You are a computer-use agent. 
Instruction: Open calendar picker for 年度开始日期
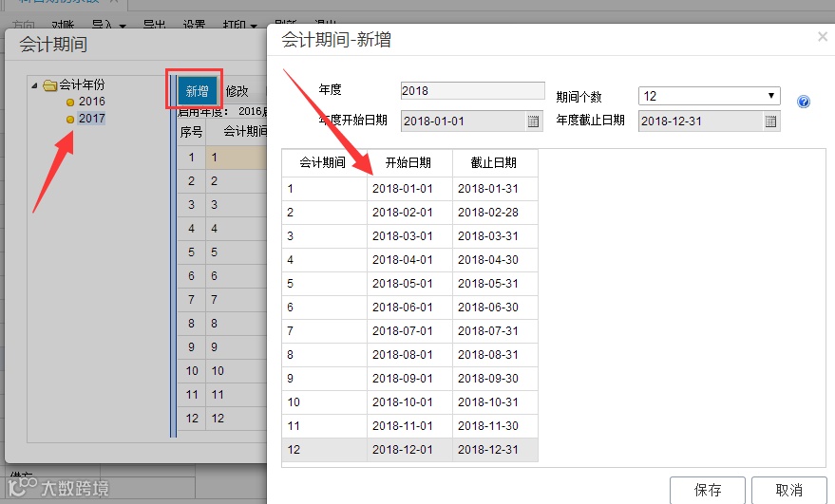(533, 121)
